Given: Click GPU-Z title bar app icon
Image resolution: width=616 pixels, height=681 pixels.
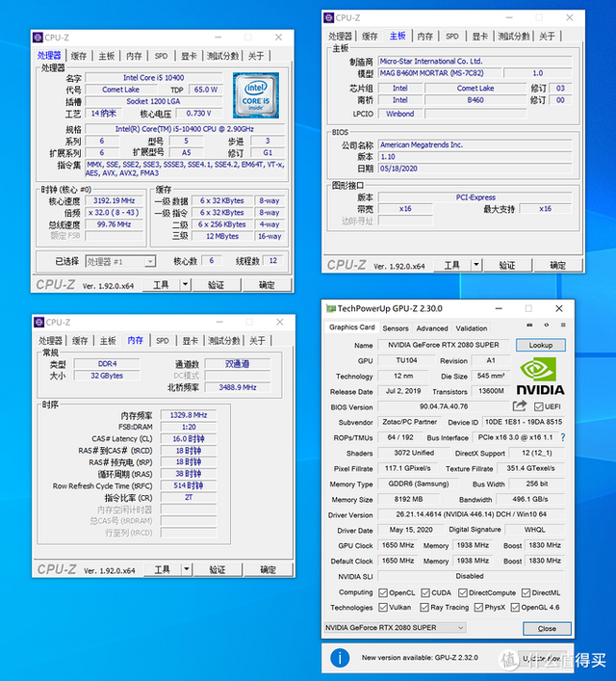Looking at the screenshot, I should point(331,309).
